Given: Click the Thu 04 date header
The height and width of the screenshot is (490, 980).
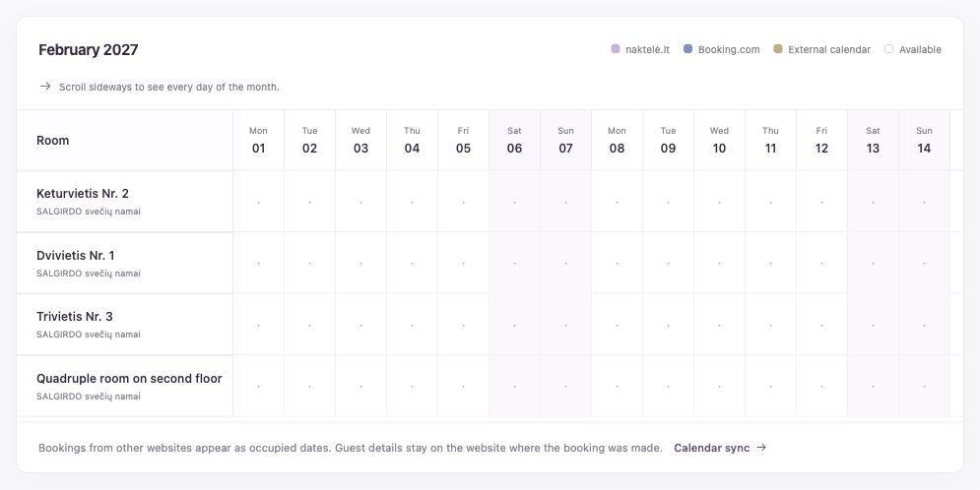Looking at the screenshot, I should (x=413, y=141).
